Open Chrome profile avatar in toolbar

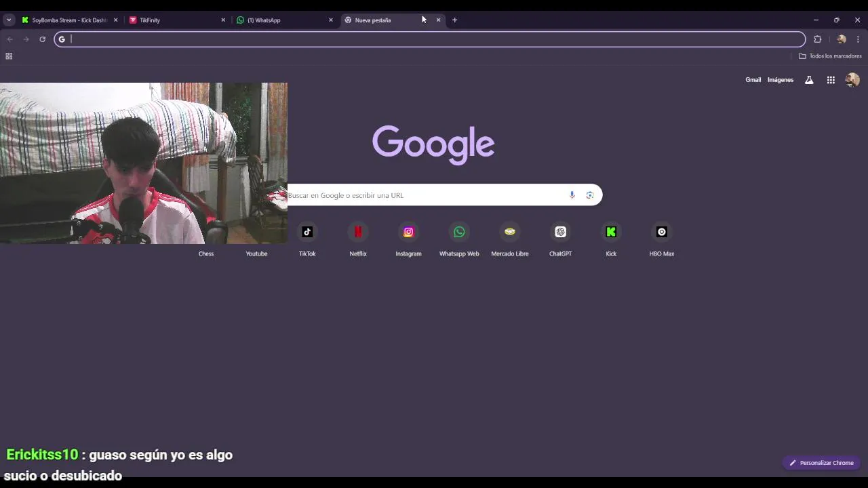click(842, 39)
